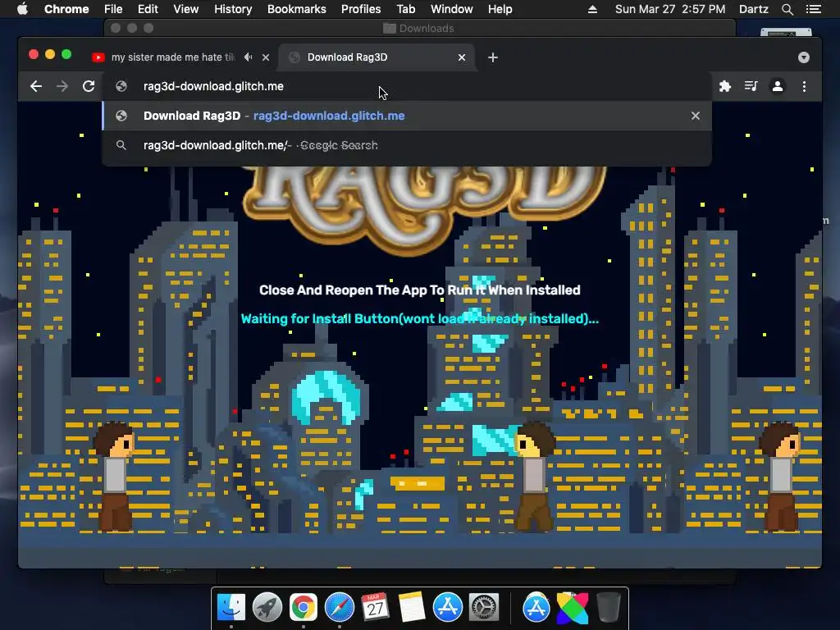This screenshot has height=630, width=840.
Task: Open the App Store icon right of the divider
Action: (536, 608)
